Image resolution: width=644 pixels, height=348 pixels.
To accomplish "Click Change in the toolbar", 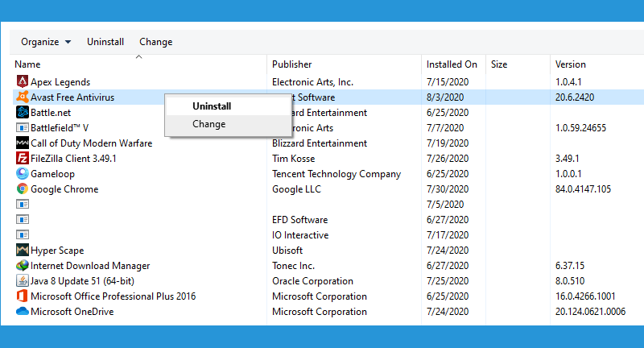I will [155, 42].
